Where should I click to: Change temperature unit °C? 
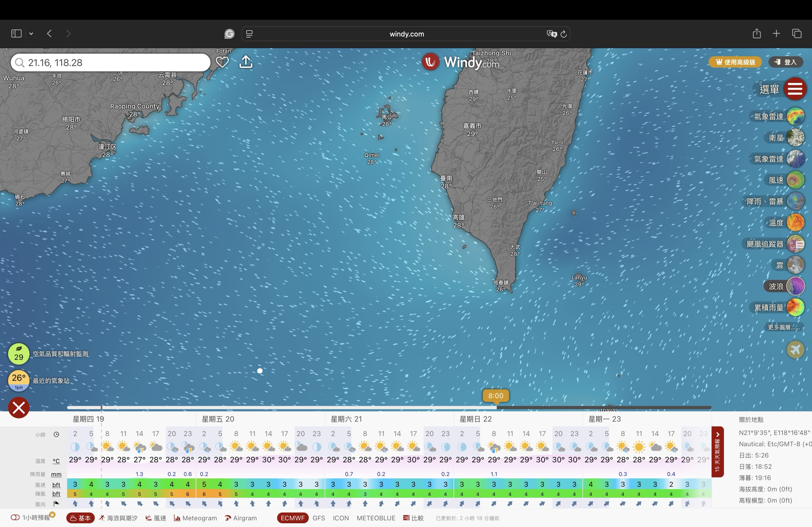point(56,461)
